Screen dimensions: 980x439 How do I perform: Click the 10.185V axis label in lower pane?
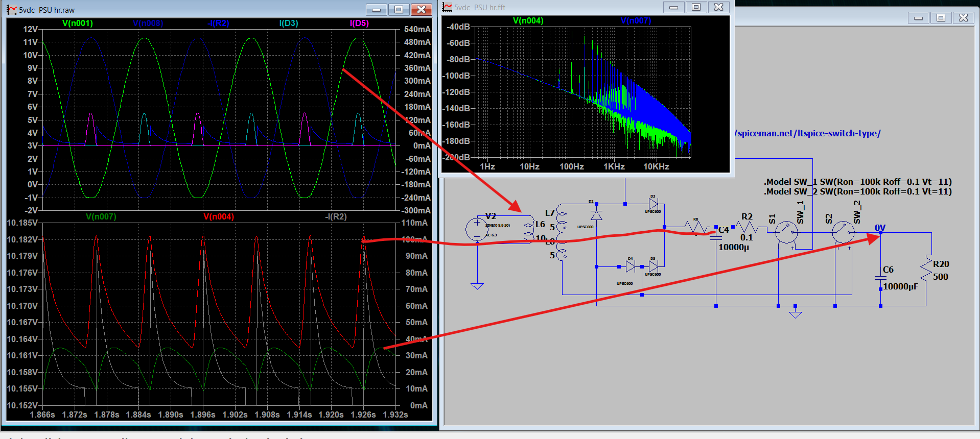[x=22, y=223]
